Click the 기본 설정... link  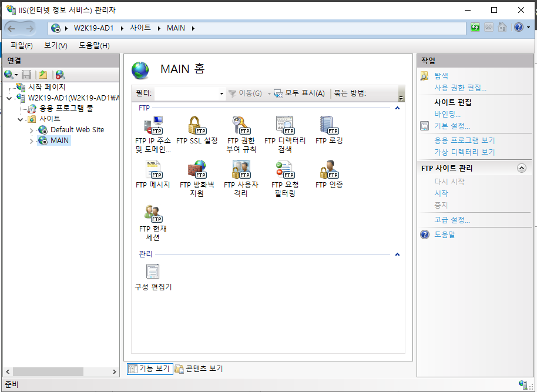coord(452,126)
